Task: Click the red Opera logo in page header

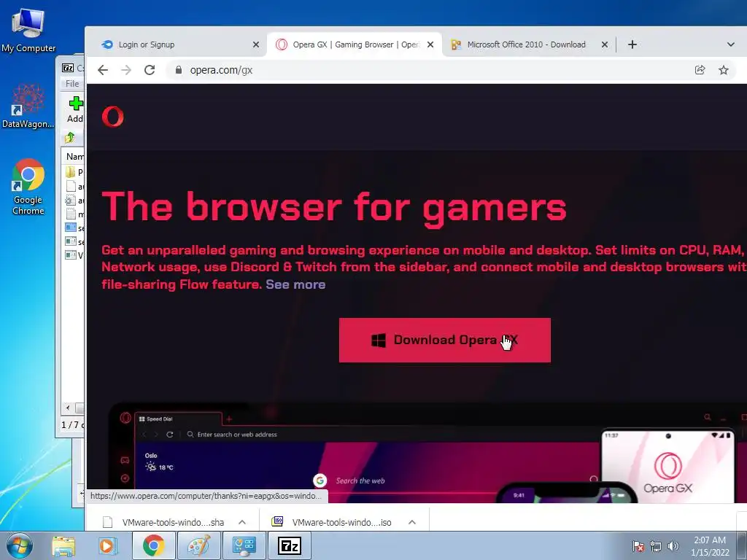Action: pos(113,117)
